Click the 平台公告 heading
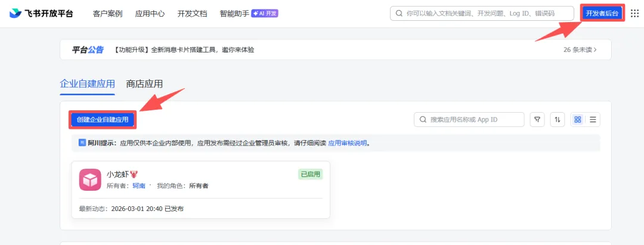The width and height of the screenshot is (644, 245). 88,49
